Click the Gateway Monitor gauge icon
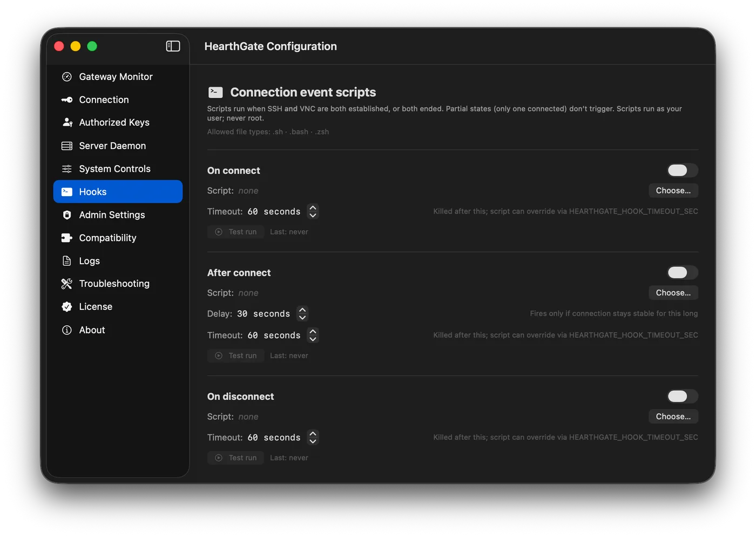The width and height of the screenshot is (756, 537). [67, 77]
